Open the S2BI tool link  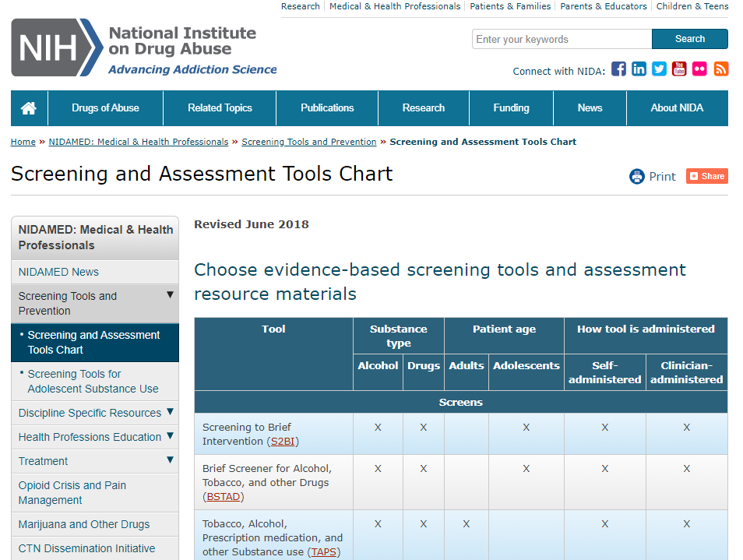click(283, 441)
